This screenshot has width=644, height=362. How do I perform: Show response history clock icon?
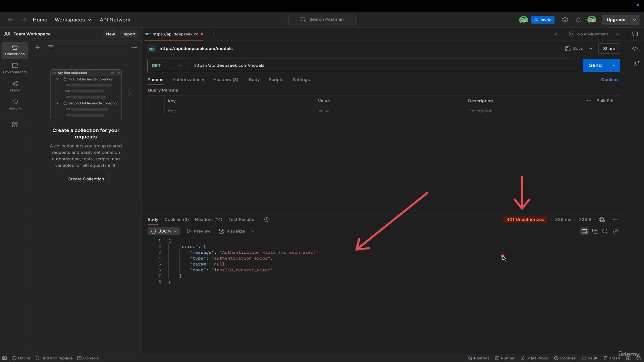click(267, 220)
